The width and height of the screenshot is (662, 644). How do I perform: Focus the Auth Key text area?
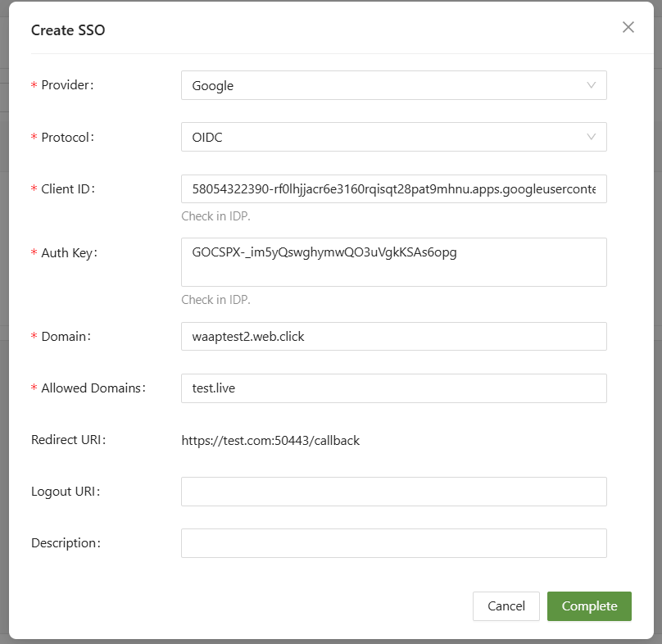(x=393, y=262)
